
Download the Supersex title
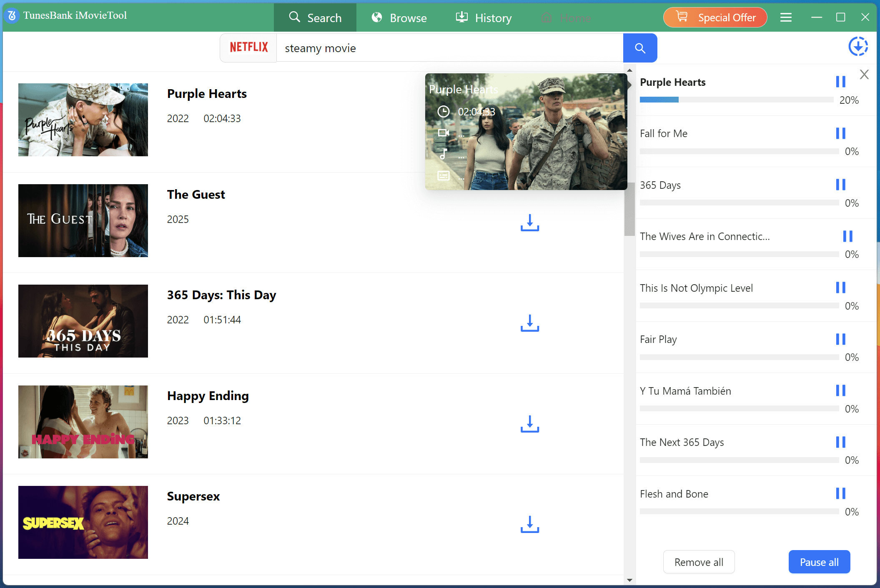529,524
